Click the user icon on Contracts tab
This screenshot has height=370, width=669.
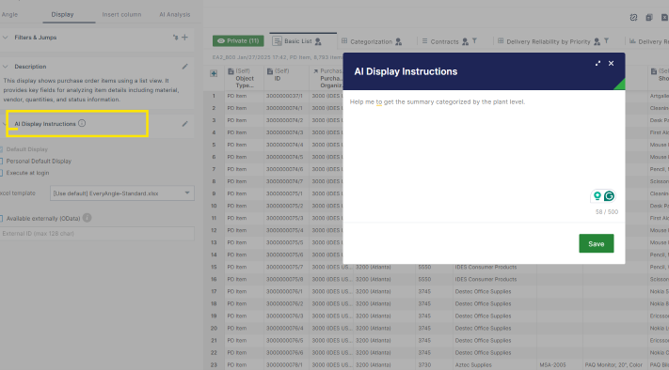(465, 41)
